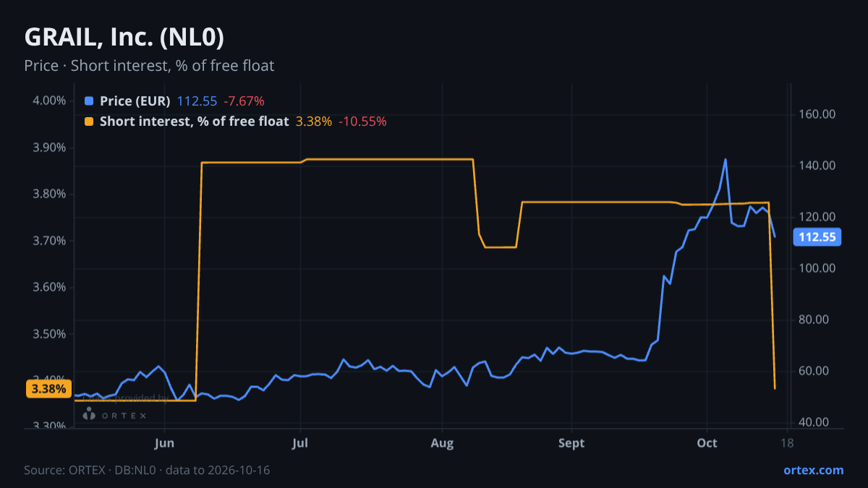This screenshot has height=488, width=868.
Task: Click the 3.80% left axis label
Action: pyautogui.click(x=50, y=194)
